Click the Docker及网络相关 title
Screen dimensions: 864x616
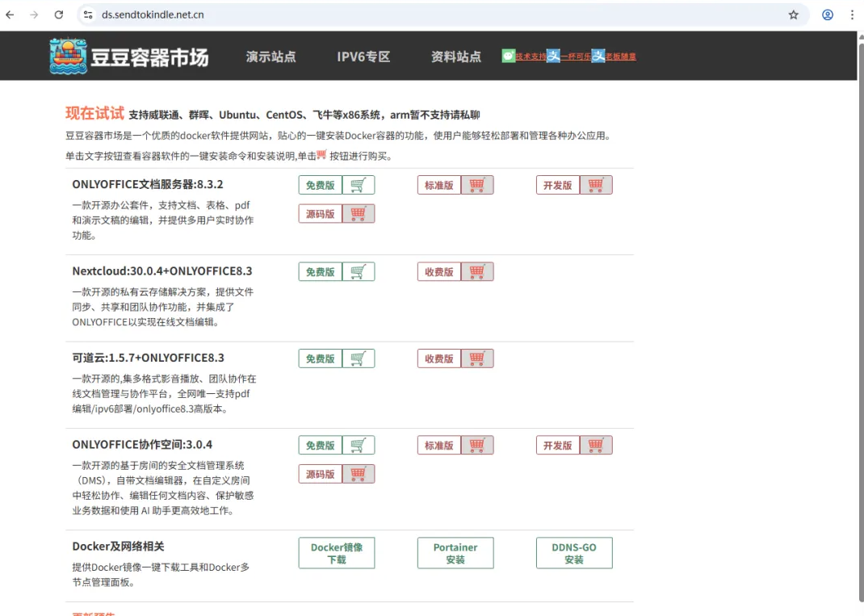click(118, 546)
